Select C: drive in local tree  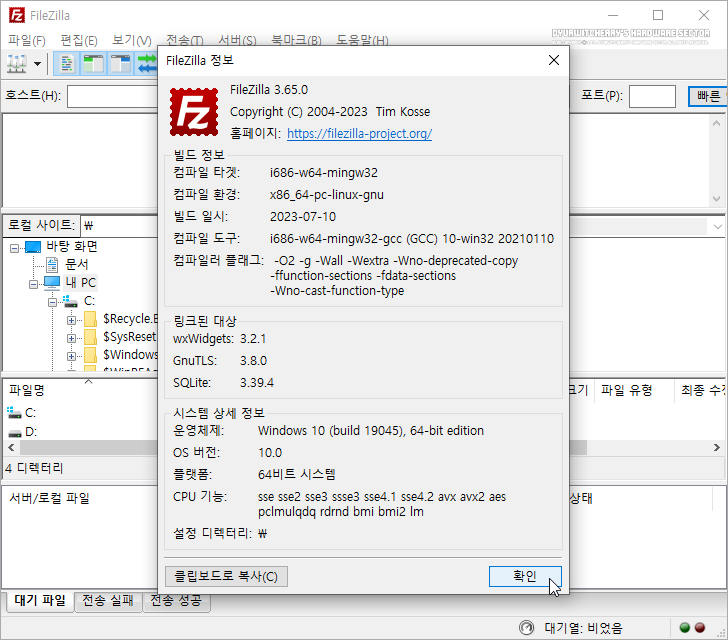click(x=90, y=300)
